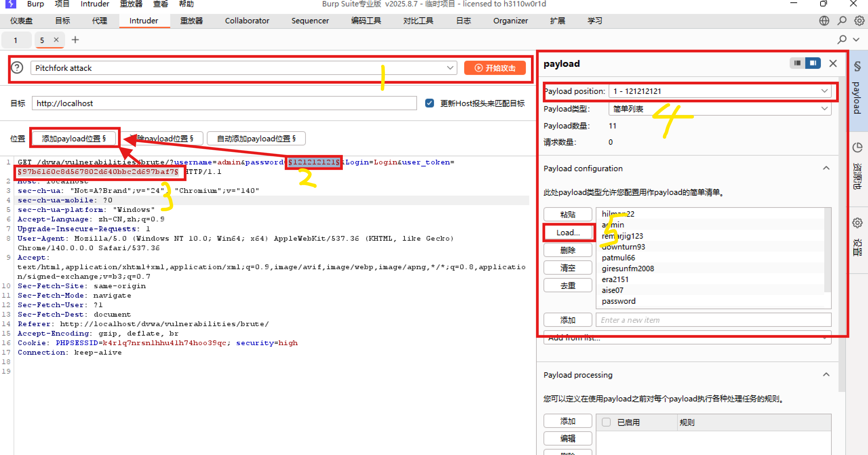Switch payload panel to left layout

point(797,63)
